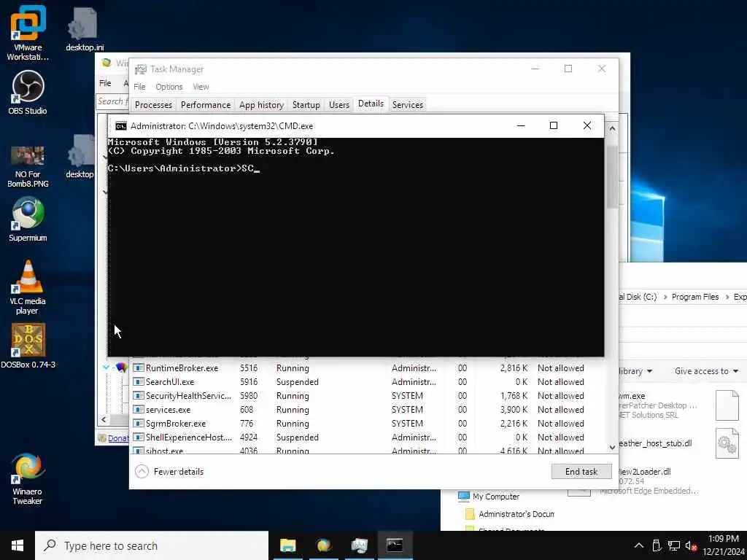Click the USB safely remove tray icon
747x560 pixels.
(x=657, y=545)
